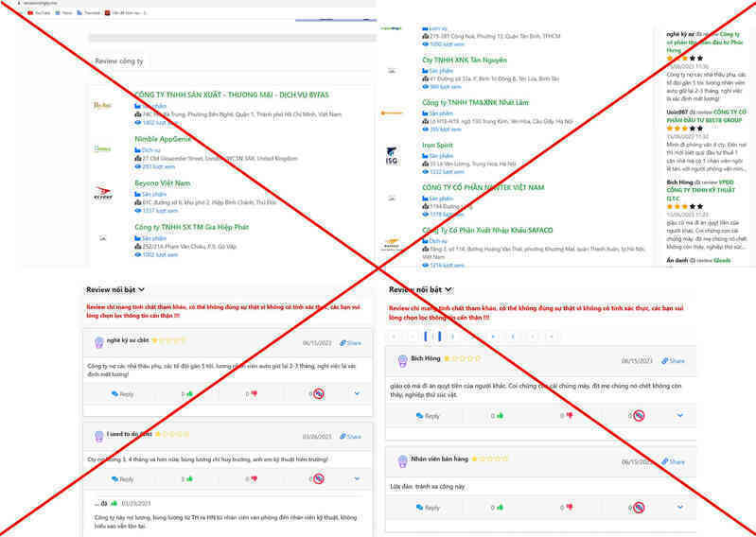
Task: Open Công ty TNHH TM&XNK Nhất Lâm link
Action: (x=475, y=103)
